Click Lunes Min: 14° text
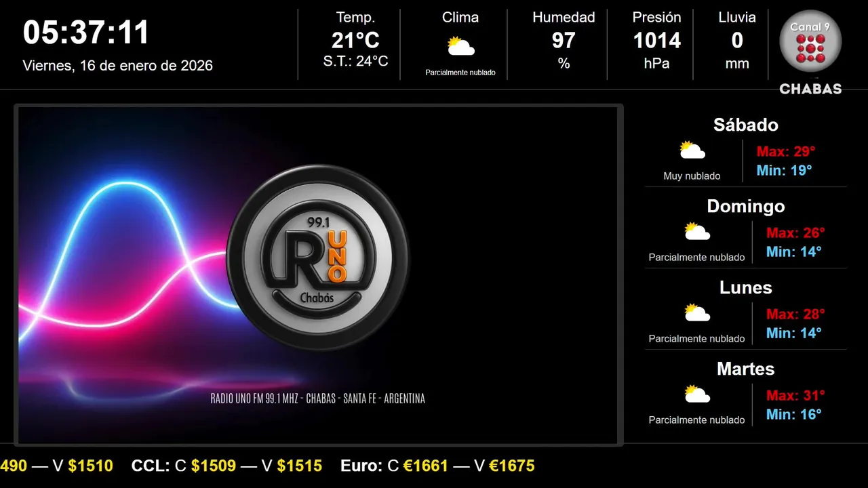The height and width of the screenshot is (488, 868). point(793,333)
